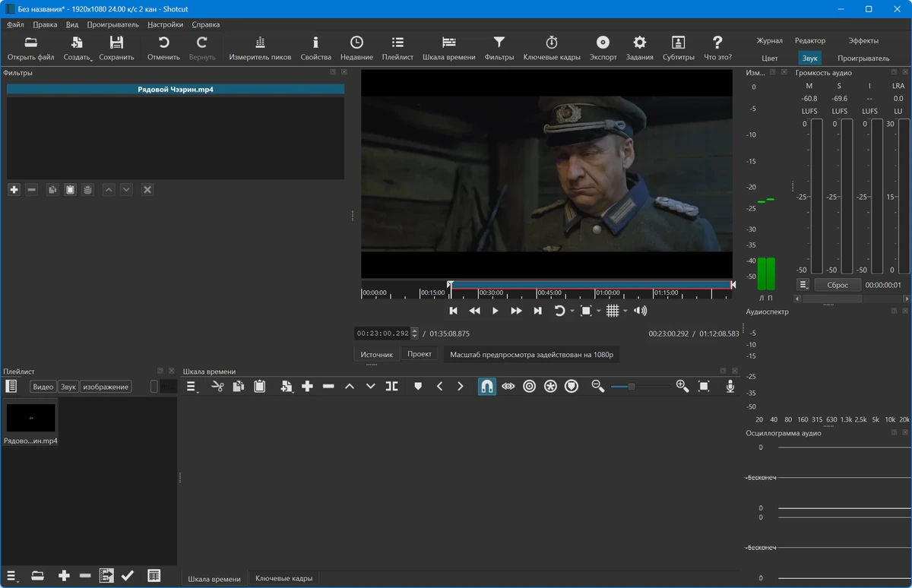912x588 pixels.
Task: Click the Save (Сохранить) toolbar icon
Action: click(x=116, y=48)
